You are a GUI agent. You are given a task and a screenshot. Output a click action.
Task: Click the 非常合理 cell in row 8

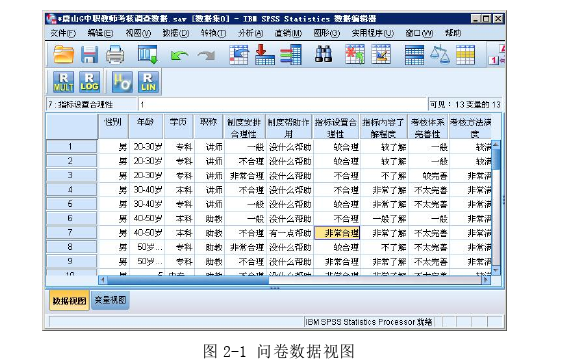point(245,247)
